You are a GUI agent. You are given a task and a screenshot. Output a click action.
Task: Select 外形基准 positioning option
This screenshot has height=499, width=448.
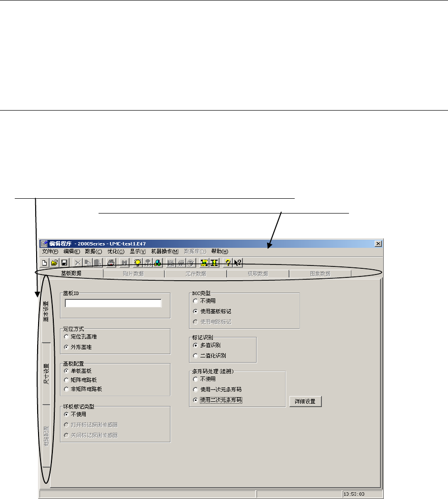coord(78,347)
